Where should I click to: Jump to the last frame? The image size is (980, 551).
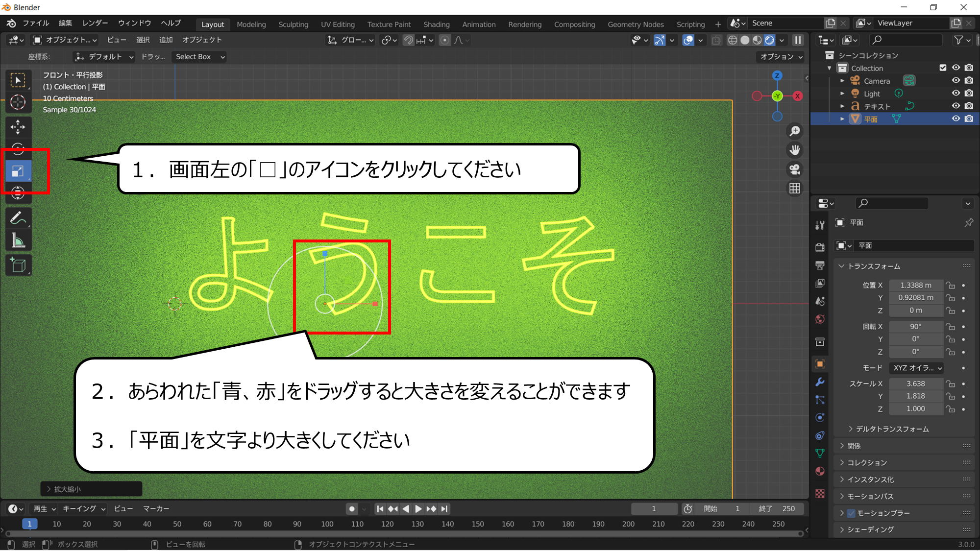pyautogui.click(x=444, y=509)
